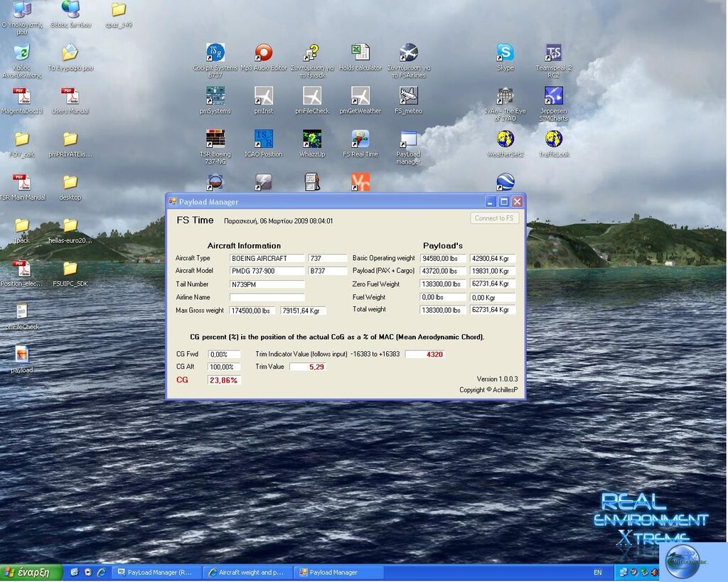Click the Fuel Weight 0,00 lbs field
728x582 pixels.
443,297
